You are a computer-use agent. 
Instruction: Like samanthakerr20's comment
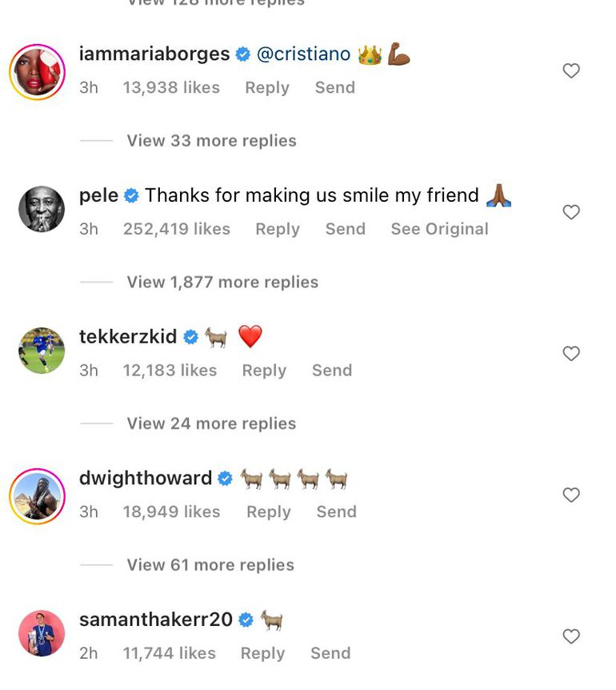571,637
